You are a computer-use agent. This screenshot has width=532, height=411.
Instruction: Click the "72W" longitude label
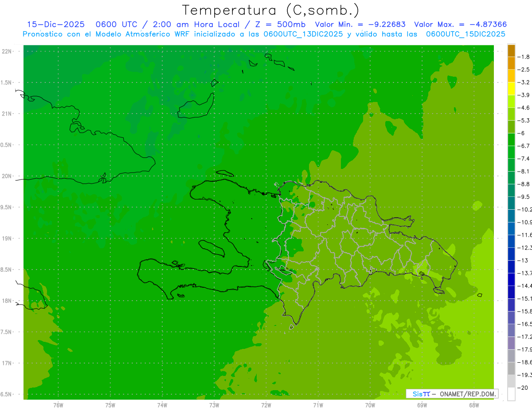[266, 405]
